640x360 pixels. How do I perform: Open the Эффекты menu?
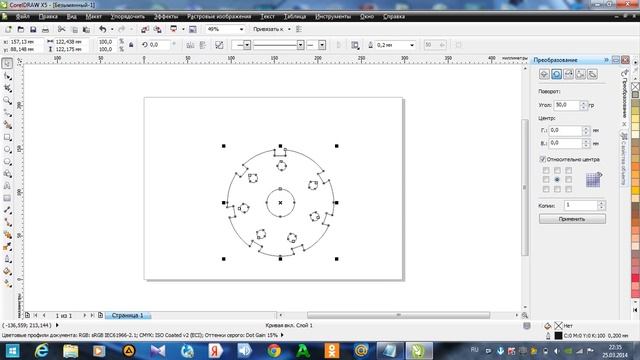click(166, 17)
